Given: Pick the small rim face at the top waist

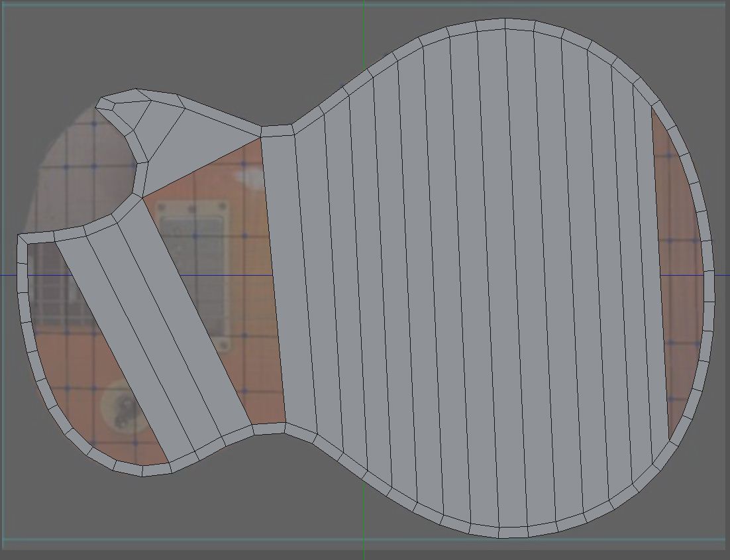Looking at the screenshot, I should coord(277,131).
